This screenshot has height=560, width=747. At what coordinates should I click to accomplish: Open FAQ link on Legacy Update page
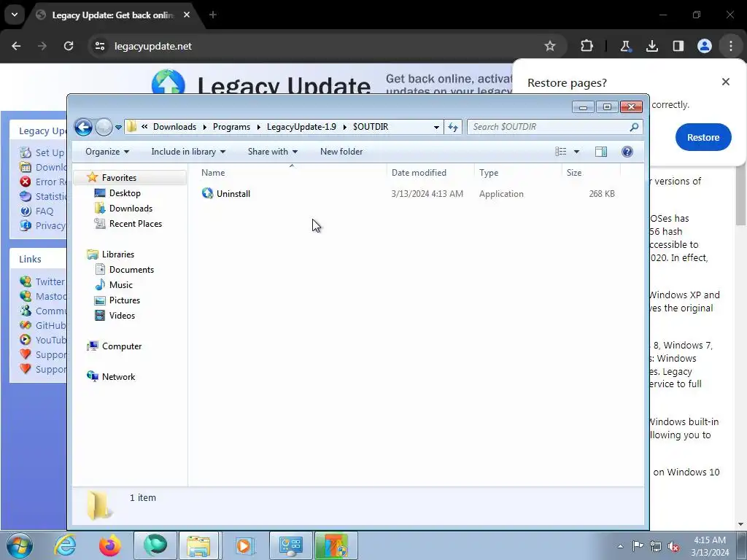pyautogui.click(x=44, y=211)
